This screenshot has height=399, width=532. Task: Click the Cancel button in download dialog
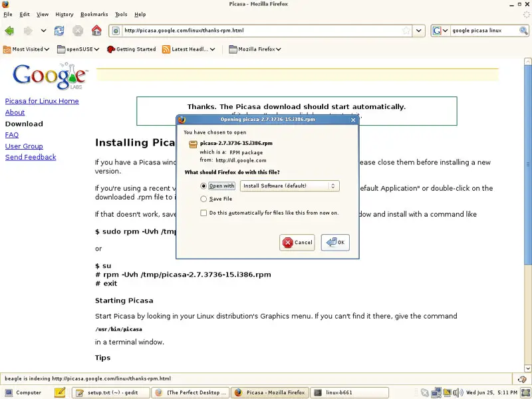tap(297, 243)
